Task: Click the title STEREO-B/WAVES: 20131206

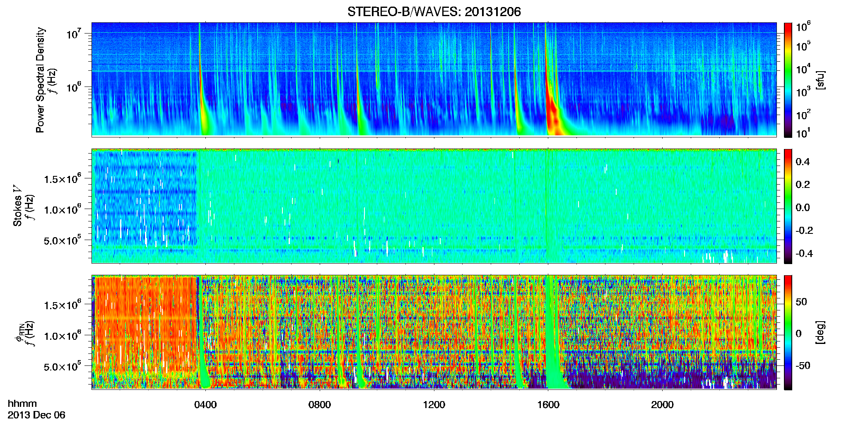Action: (434, 12)
